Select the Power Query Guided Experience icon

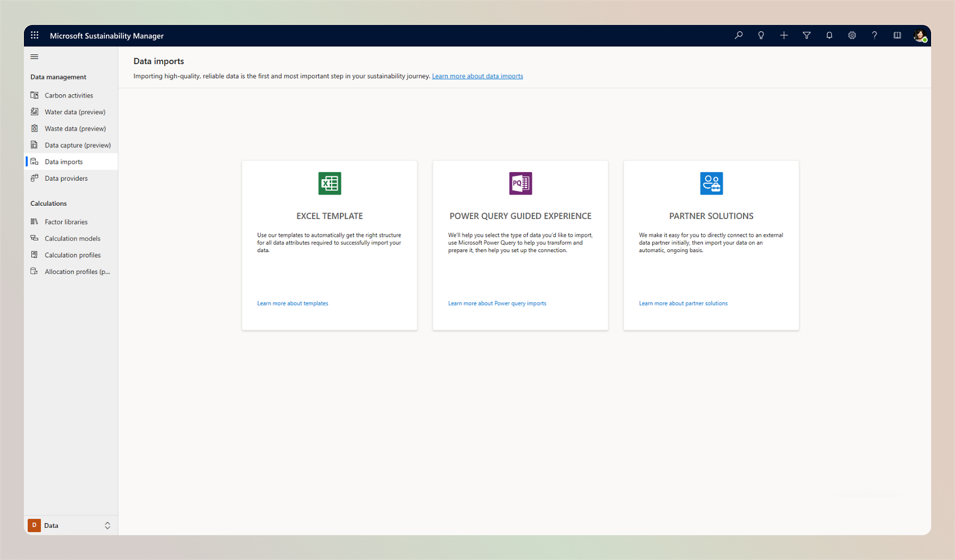[520, 183]
